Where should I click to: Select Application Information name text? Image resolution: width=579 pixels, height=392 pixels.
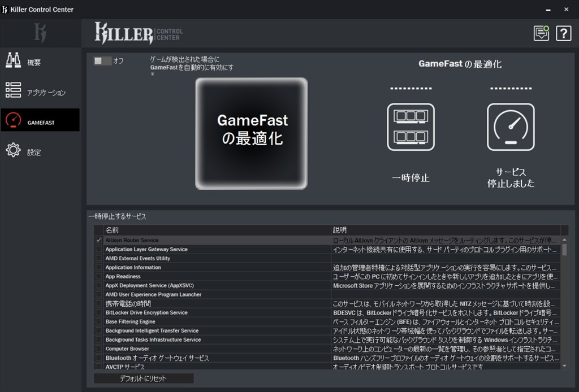point(133,267)
